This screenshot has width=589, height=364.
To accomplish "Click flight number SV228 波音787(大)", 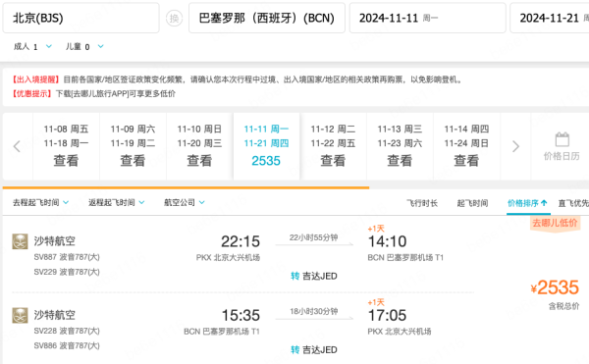I will 67,331.
